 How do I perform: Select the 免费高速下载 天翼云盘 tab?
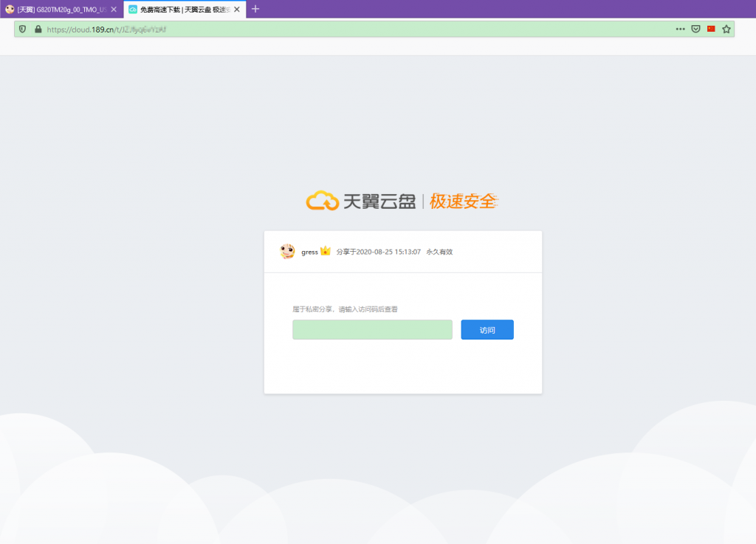[x=185, y=9]
